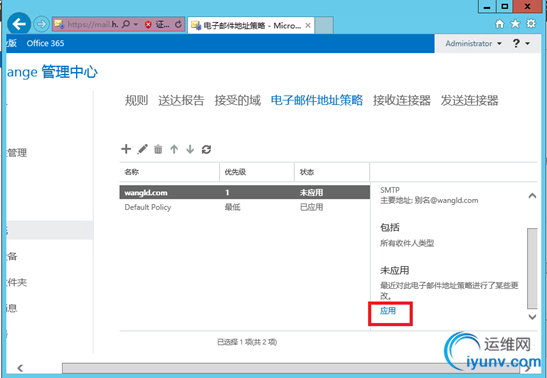Open the Help question mark menu
Image resolution: width=547 pixels, height=378 pixels.
(521, 44)
